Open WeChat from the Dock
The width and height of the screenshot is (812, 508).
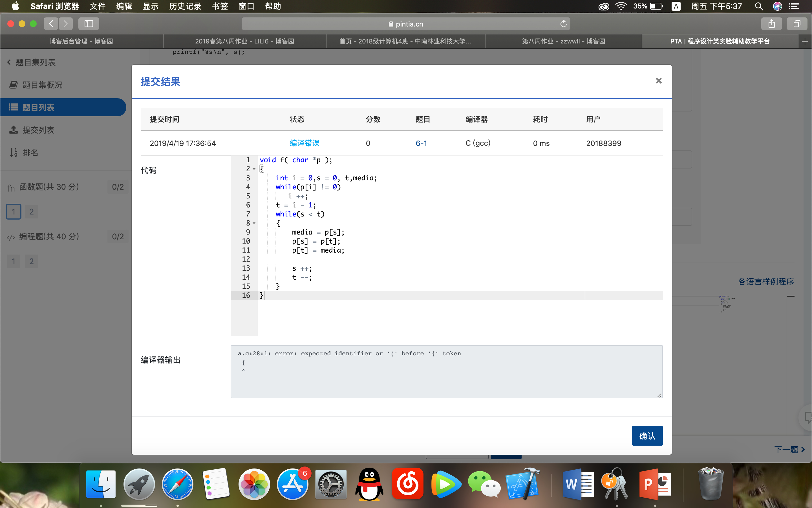point(484,484)
